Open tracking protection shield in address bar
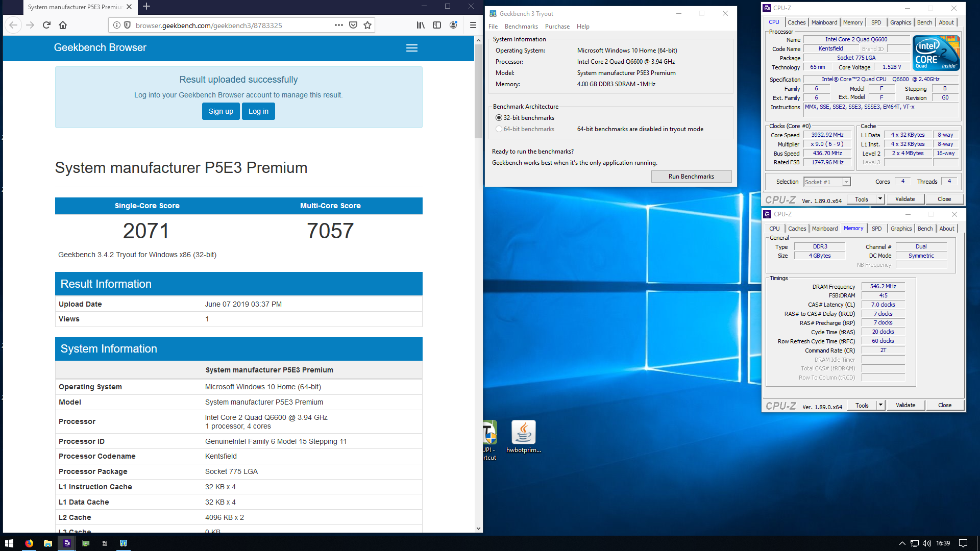Screen dimensions: 980x551 (x=127, y=25)
